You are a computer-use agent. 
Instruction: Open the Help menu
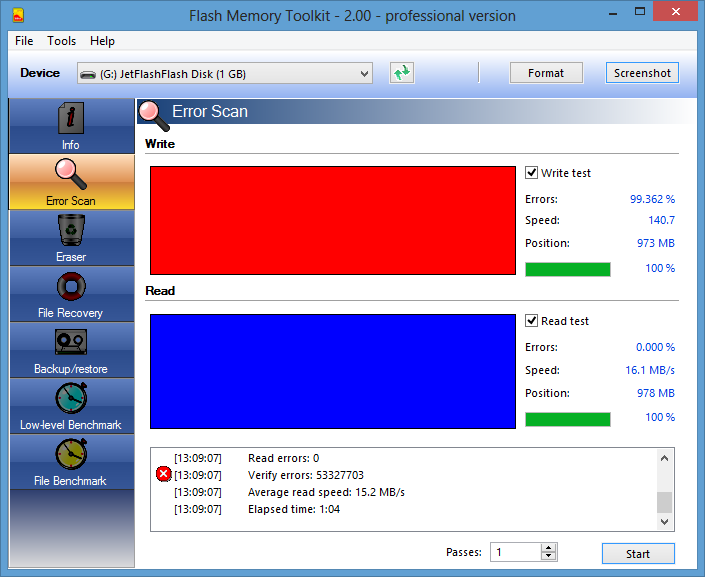(x=102, y=41)
